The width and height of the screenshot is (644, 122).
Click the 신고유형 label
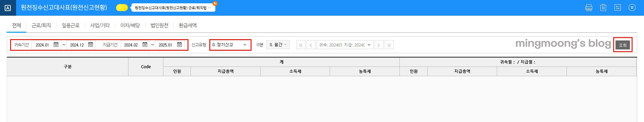pos(199,45)
